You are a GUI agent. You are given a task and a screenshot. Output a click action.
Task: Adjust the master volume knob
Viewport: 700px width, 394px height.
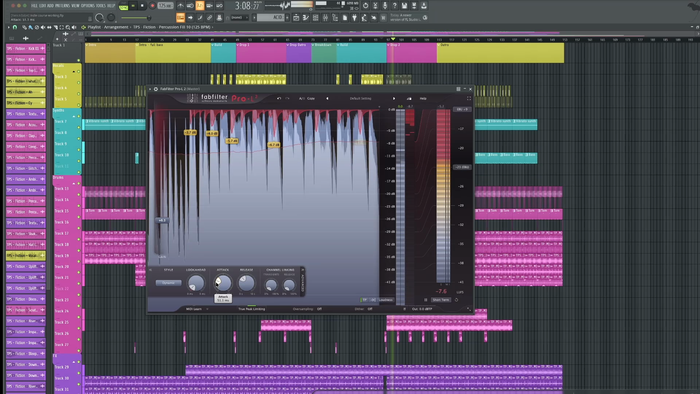click(x=99, y=18)
